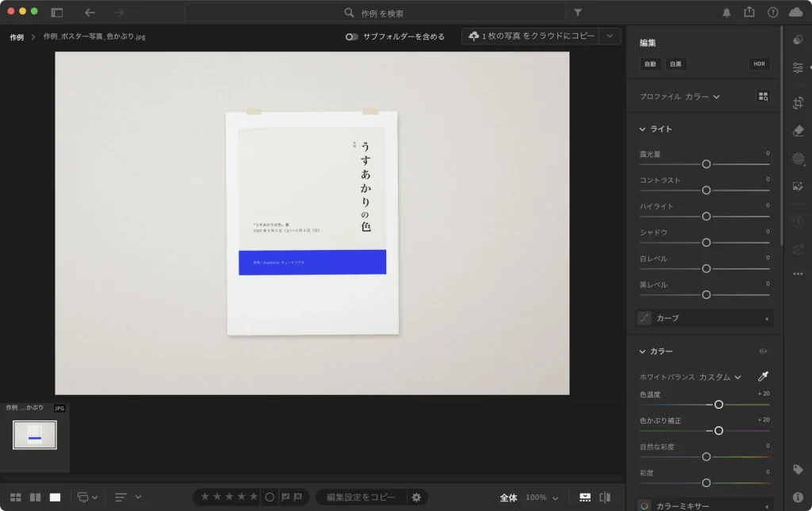The width and height of the screenshot is (812, 511).
Task: Open the Masking tool
Action: pyautogui.click(x=798, y=159)
